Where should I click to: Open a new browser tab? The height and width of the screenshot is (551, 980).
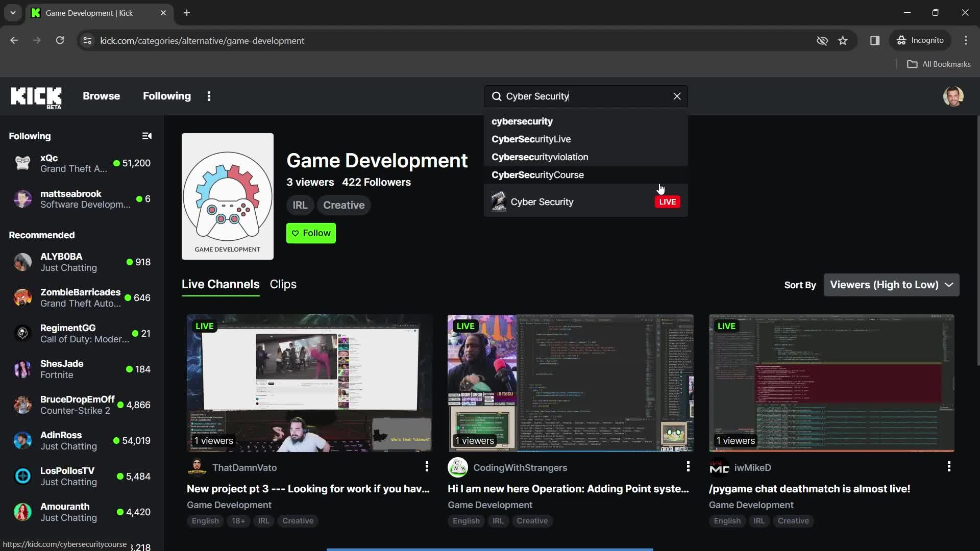187,13
